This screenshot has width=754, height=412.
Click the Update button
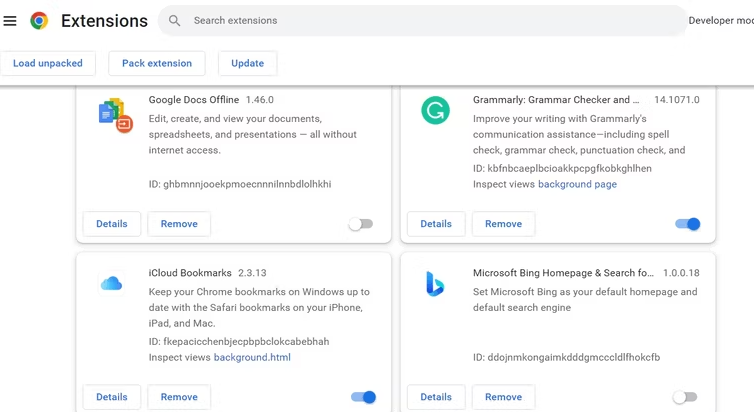[248, 63]
